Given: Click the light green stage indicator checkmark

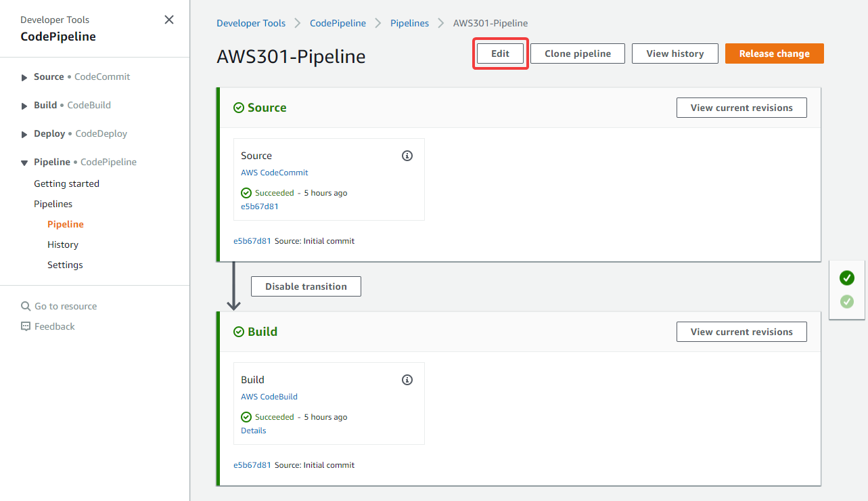Looking at the screenshot, I should 847,301.
